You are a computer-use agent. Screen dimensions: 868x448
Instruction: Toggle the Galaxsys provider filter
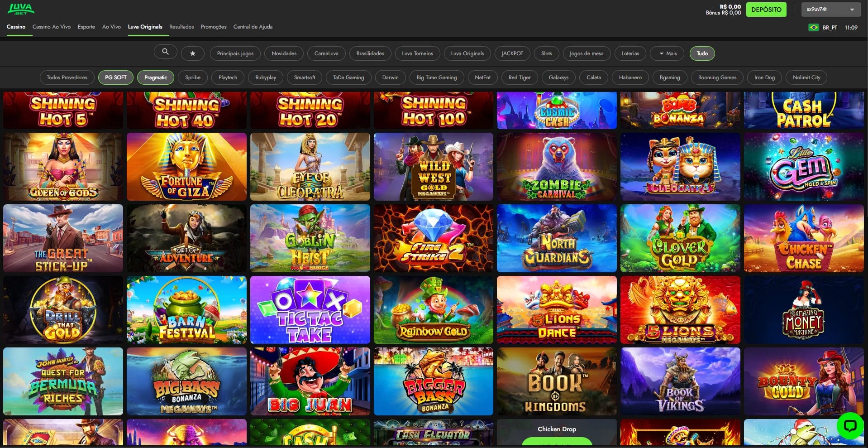pos(558,77)
